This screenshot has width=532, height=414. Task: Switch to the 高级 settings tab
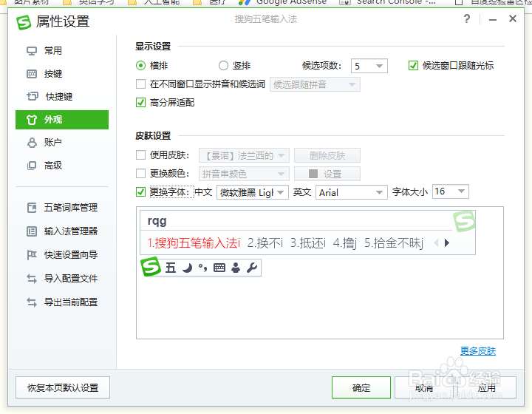(62, 166)
